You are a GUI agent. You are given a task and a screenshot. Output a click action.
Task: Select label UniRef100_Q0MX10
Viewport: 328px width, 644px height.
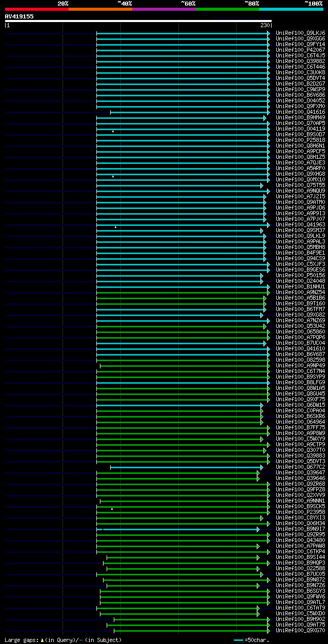click(x=300, y=180)
